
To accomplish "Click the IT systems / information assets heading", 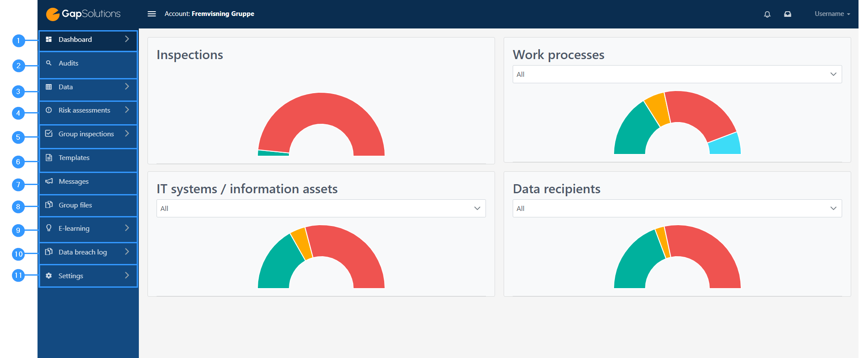I will coord(247,189).
